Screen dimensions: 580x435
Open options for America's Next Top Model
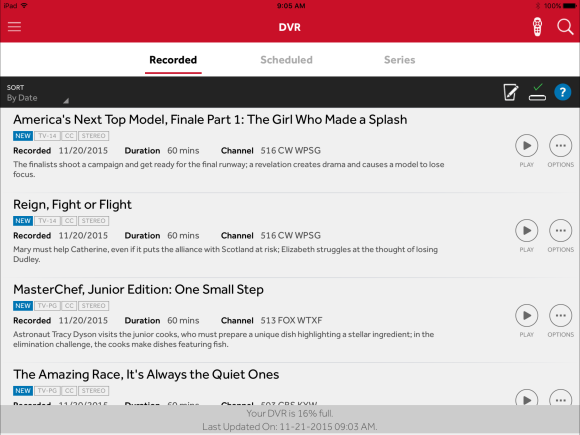[560, 146]
